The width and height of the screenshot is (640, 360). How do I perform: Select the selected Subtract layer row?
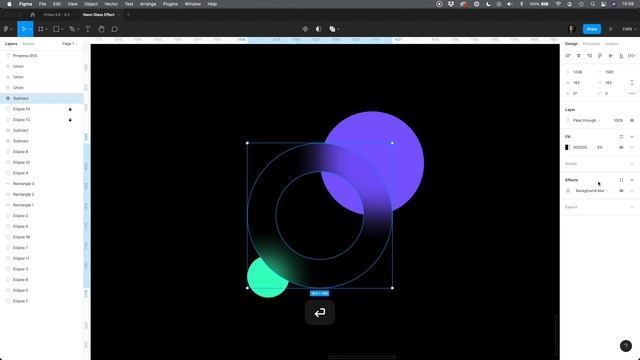pyautogui.click(x=42, y=98)
